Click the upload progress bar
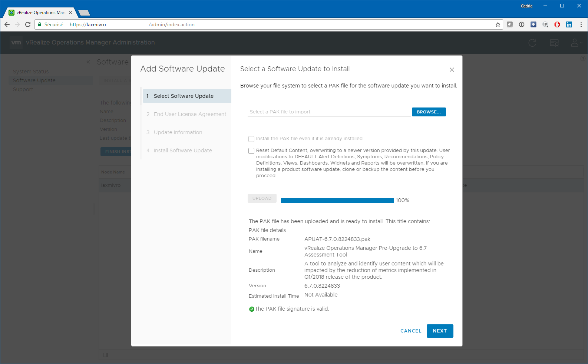The image size is (588, 364). [337, 201]
